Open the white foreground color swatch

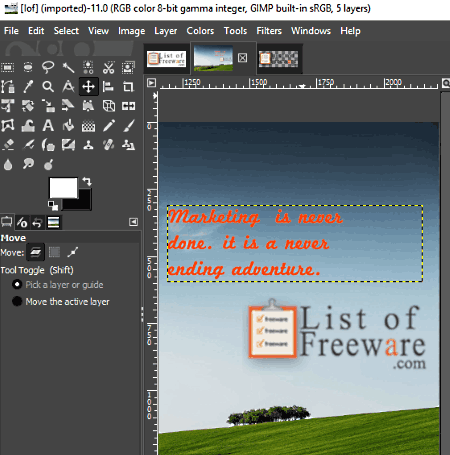pyautogui.click(x=63, y=188)
